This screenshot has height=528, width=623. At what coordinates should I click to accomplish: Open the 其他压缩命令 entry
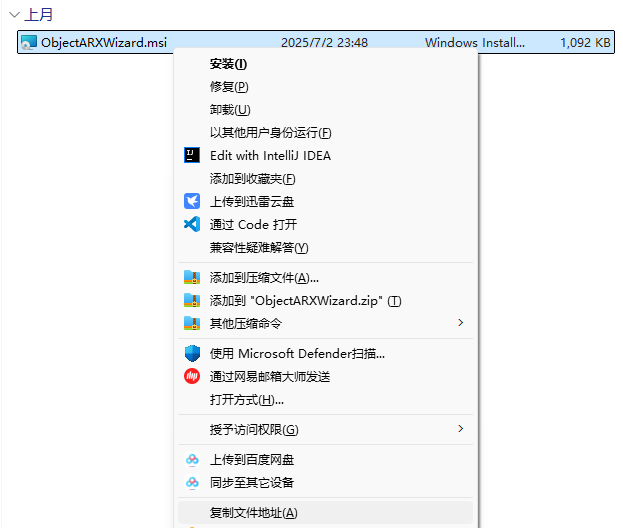(246, 324)
